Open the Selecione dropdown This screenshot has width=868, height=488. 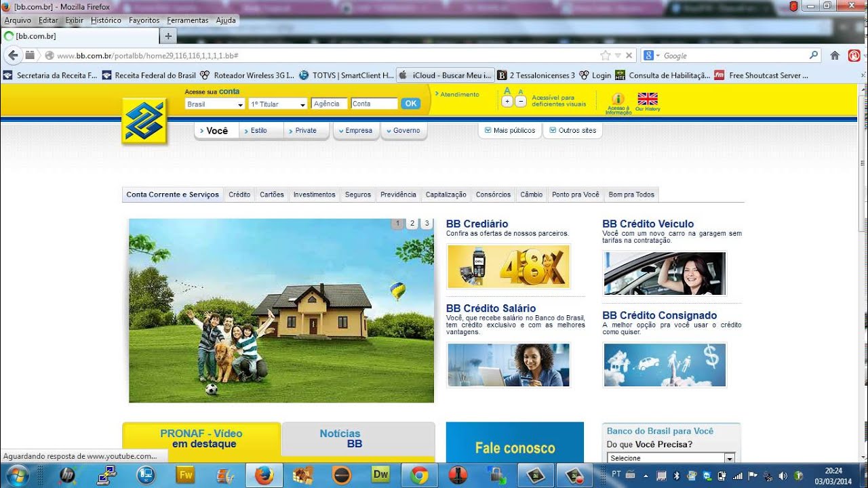671,458
